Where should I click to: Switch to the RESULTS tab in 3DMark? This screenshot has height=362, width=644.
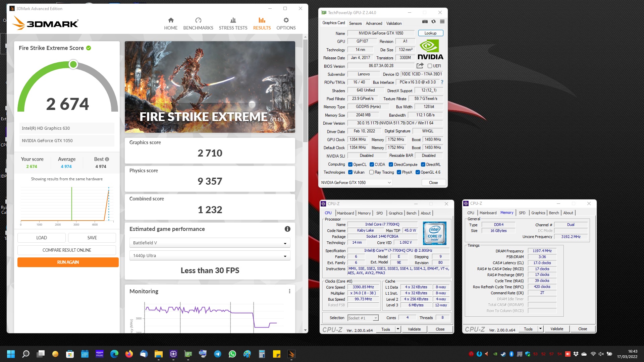tap(262, 24)
